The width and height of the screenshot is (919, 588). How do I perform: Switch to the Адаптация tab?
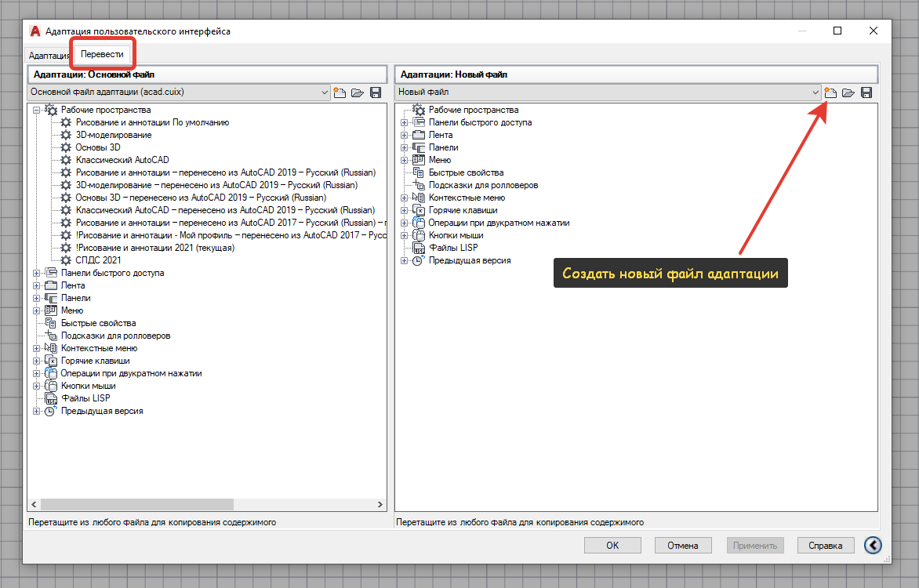[49, 55]
